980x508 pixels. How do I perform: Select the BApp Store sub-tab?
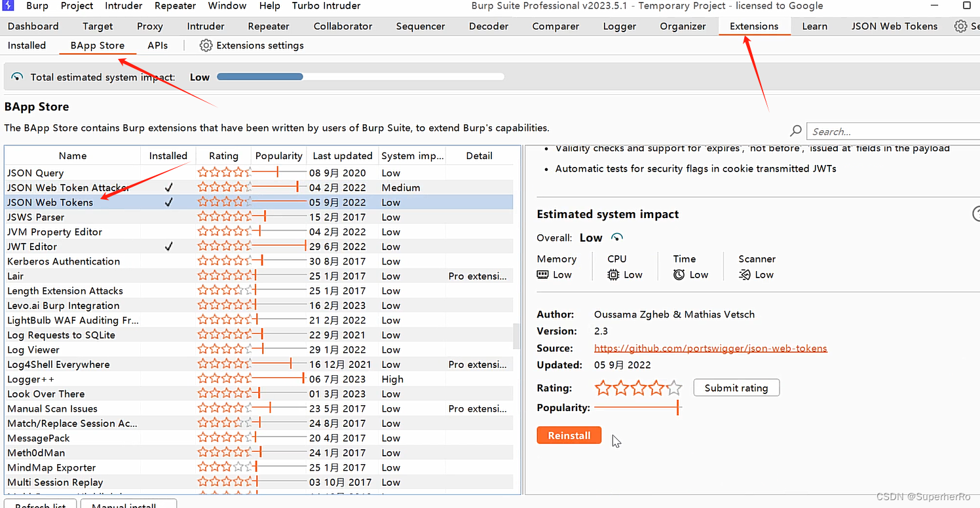point(98,45)
